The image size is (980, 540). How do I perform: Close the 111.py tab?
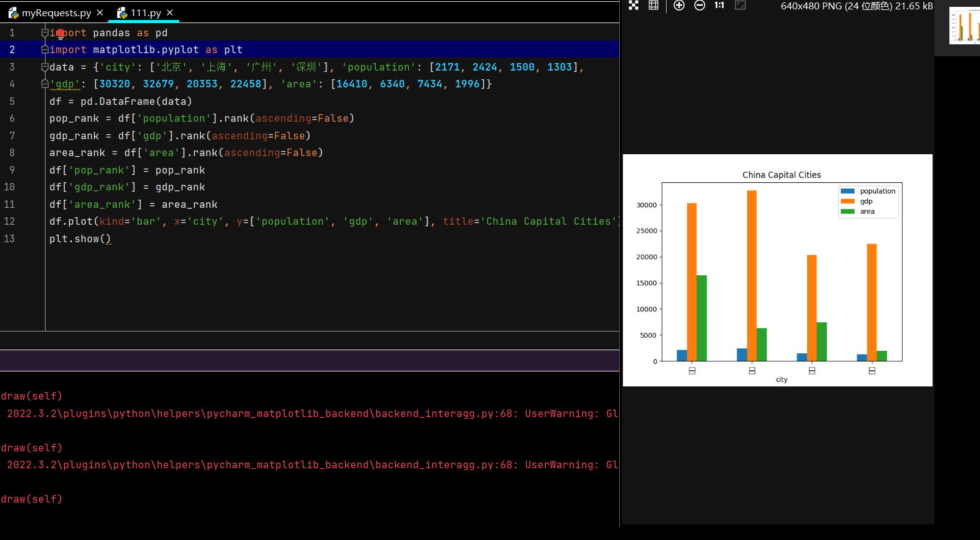pyautogui.click(x=170, y=12)
